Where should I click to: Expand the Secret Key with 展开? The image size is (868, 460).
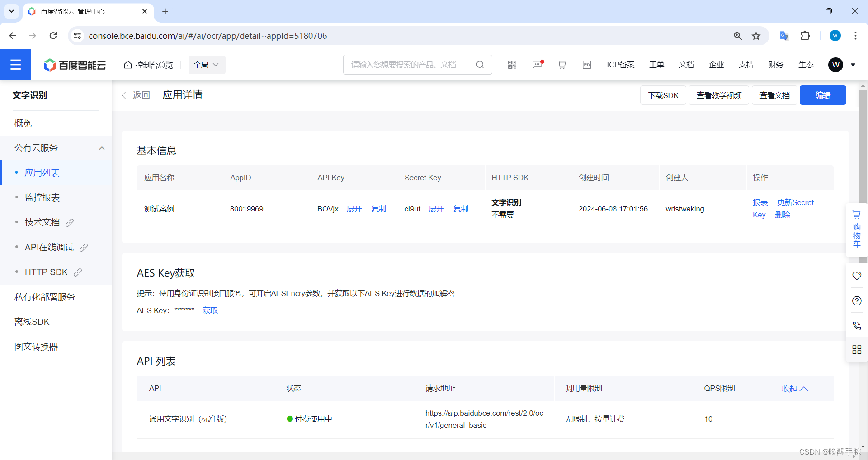[436, 209]
